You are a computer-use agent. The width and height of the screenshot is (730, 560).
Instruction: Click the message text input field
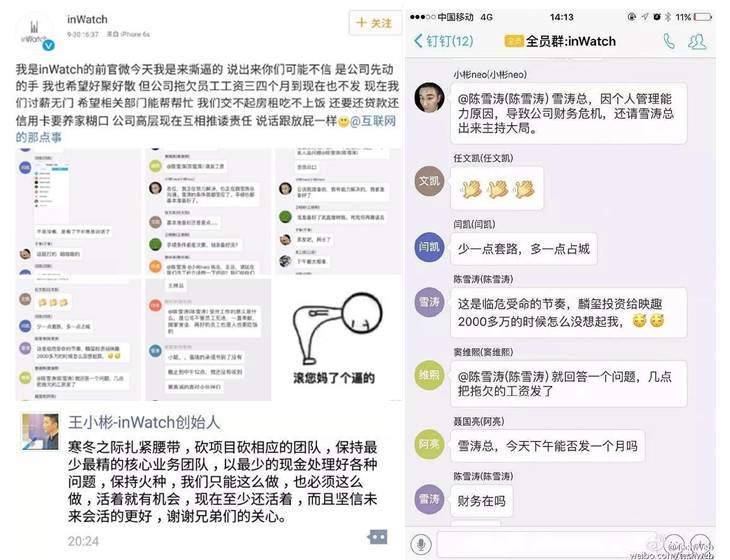tap(547, 543)
